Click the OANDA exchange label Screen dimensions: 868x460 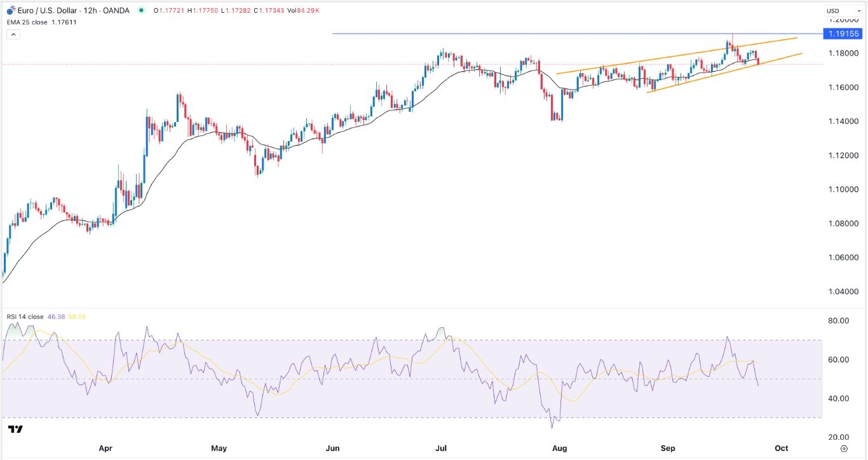coord(116,10)
